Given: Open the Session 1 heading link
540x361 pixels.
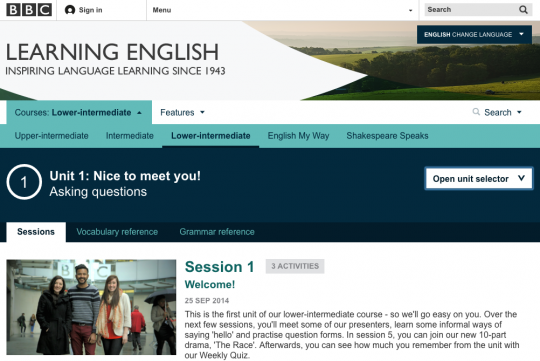Looking at the screenshot, I should click(x=219, y=267).
